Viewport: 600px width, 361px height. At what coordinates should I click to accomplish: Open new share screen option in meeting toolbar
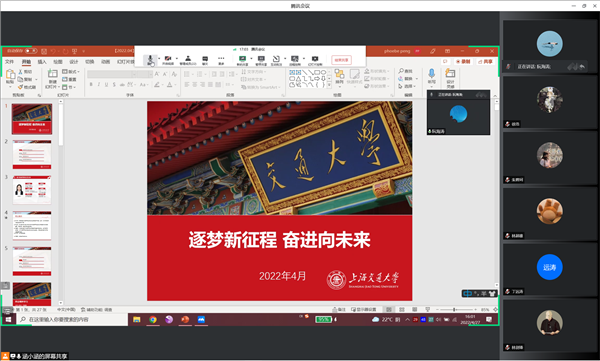click(242, 60)
